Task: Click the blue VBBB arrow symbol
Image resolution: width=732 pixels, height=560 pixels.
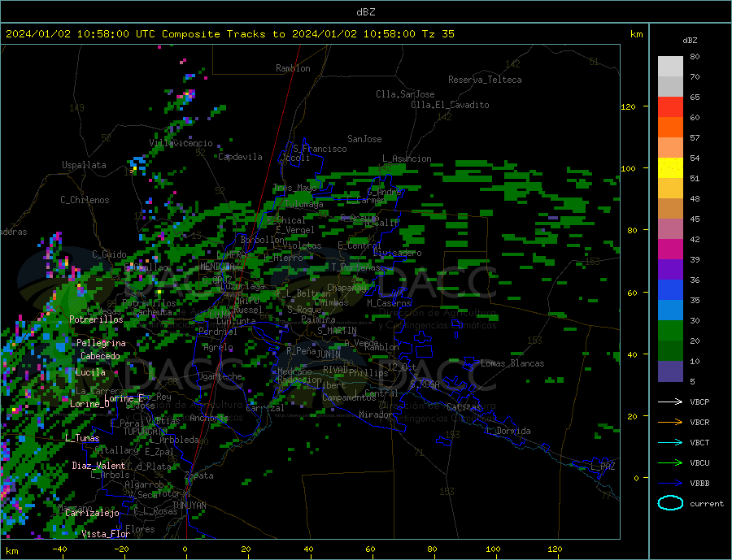Action: coord(670,483)
